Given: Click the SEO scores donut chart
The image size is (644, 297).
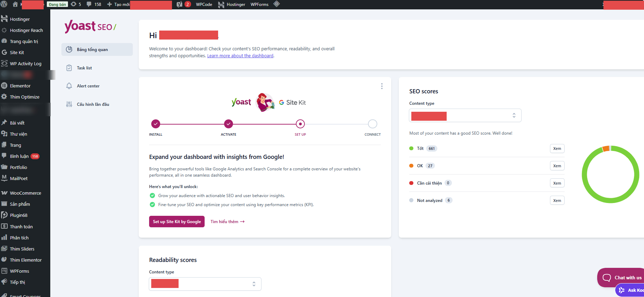Looking at the screenshot, I should [x=610, y=175].
